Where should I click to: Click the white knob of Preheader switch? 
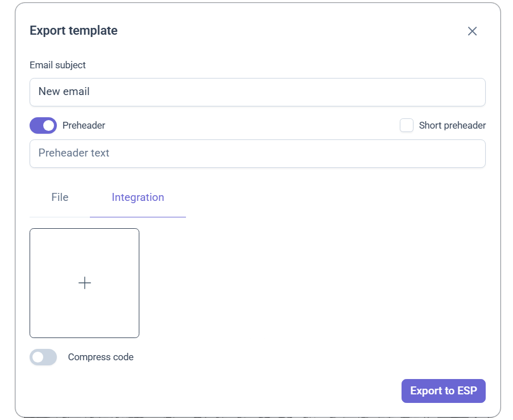tap(49, 126)
